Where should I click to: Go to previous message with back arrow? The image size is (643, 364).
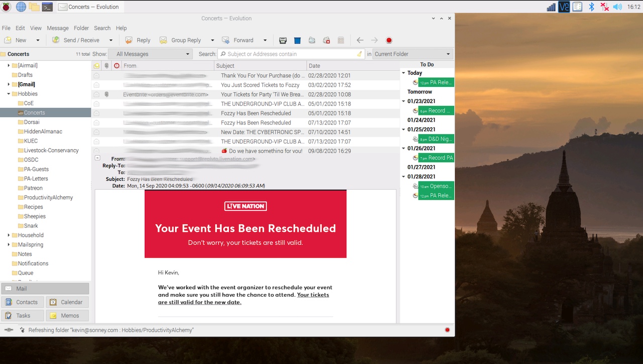pyautogui.click(x=360, y=40)
